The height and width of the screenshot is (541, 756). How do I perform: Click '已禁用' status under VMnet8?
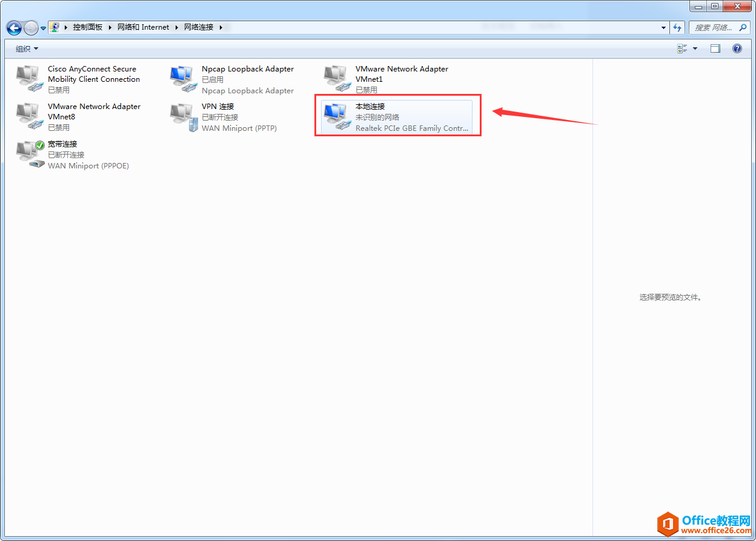[59, 128]
